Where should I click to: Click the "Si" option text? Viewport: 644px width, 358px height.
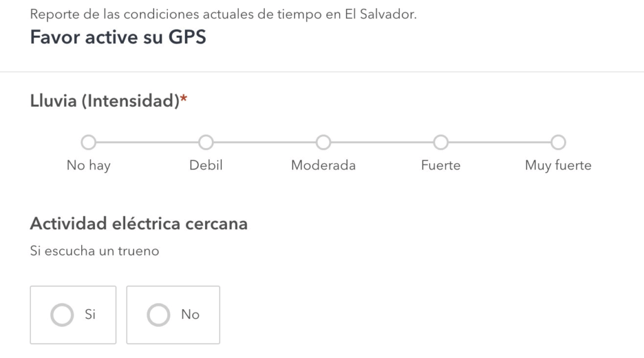tap(90, 315)
